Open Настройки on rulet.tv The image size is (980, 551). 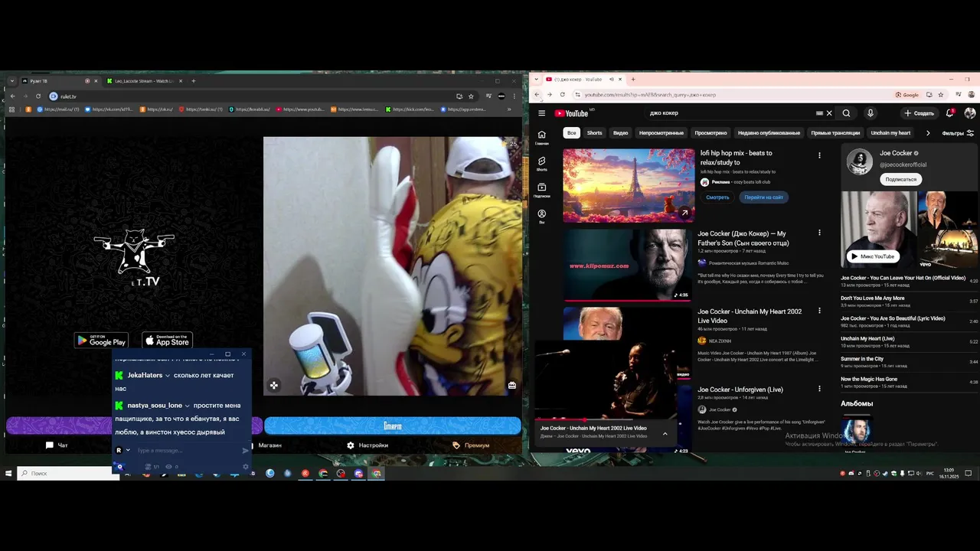[x=367, y=445]
